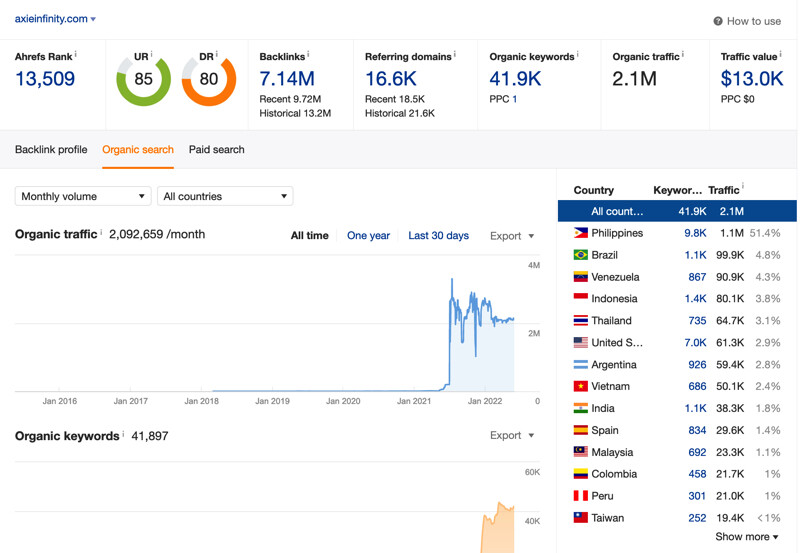Click the UR 85 gauge ring
This screenshot has width=800, height=553.
143,81
